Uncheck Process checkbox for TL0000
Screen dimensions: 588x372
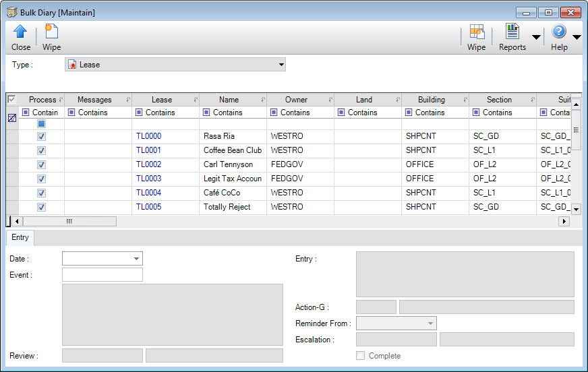[x=41, y=136]
